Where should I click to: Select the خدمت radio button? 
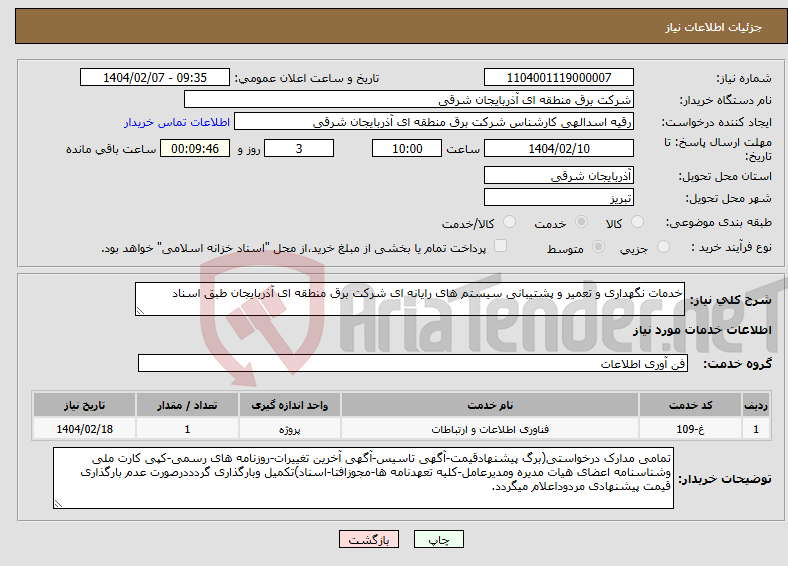pyautogui.click(x=581, y=222)
